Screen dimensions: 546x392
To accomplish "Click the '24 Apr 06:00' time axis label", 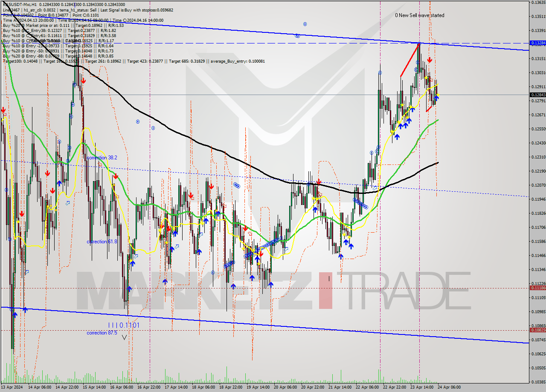I will click(x=449, y=388).
